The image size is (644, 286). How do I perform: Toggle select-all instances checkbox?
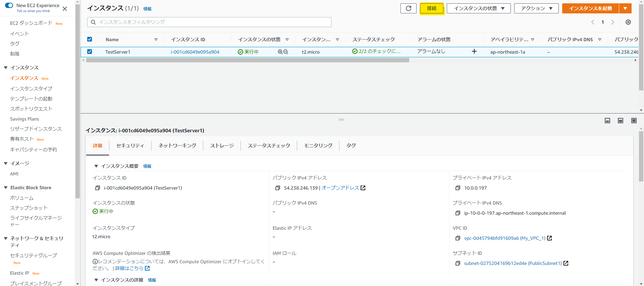tap(90, 39)
